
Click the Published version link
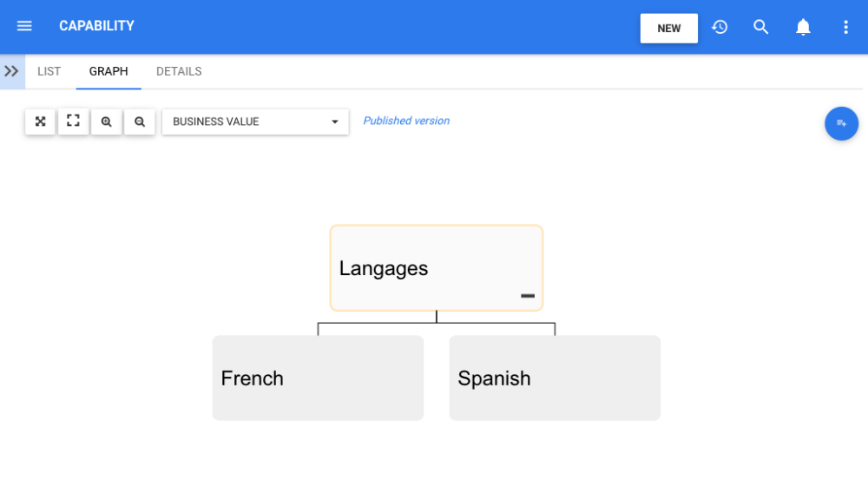click(406, 121)
